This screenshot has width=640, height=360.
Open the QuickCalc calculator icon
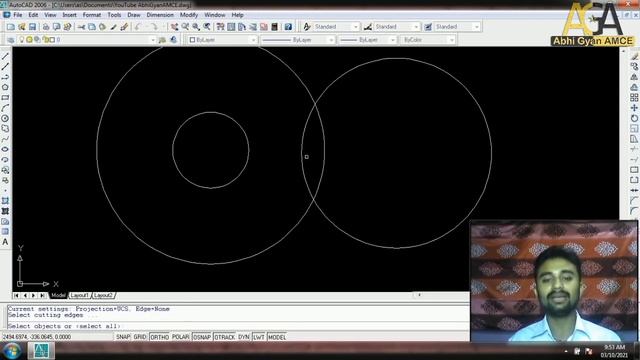(x=275, y=27)
